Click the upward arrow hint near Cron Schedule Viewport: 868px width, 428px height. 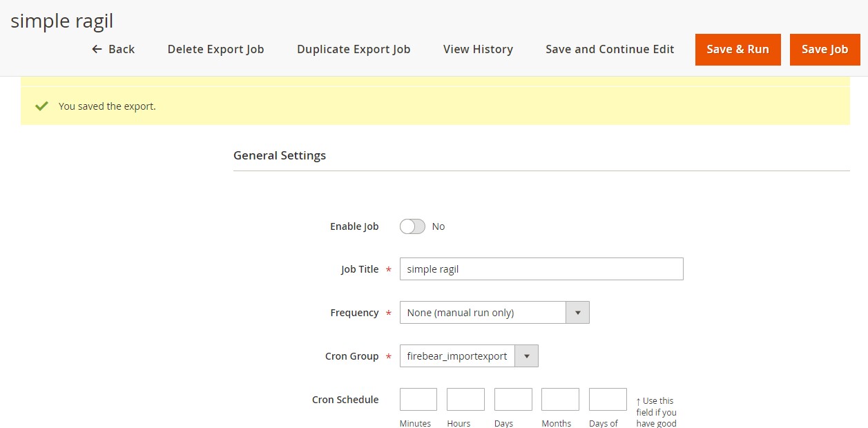click(637, 400)
